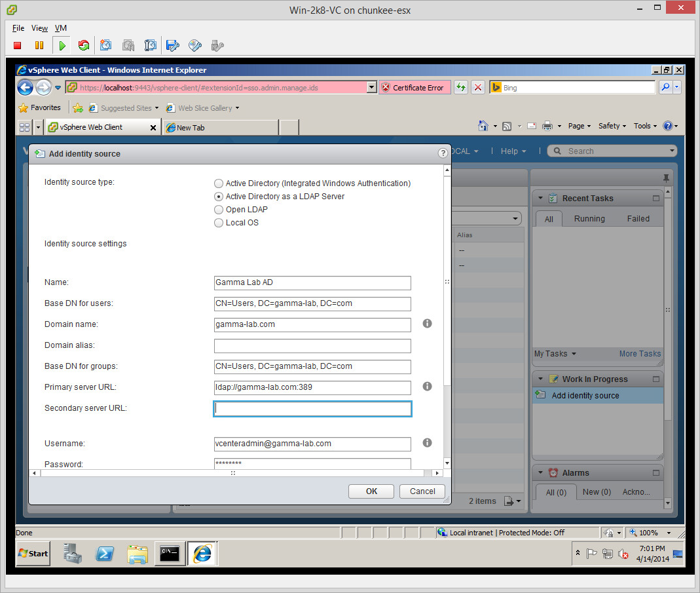Choose the Local OS identity source type
The image size is (700, 593).
(219, 223)
